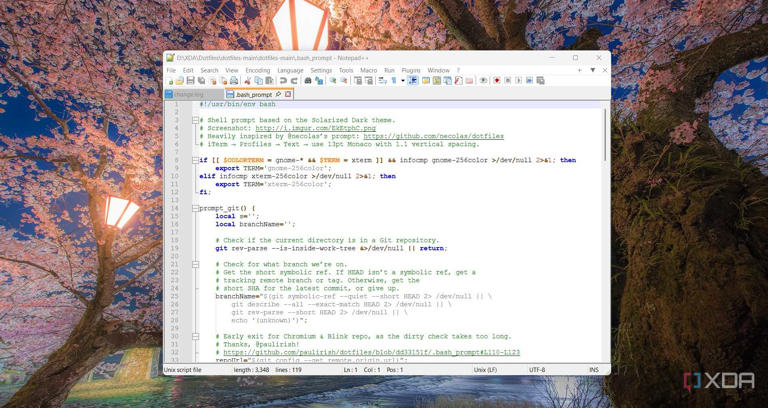Collapse the comment block fold at line 3
768x408 pixels.
point(195,120)
